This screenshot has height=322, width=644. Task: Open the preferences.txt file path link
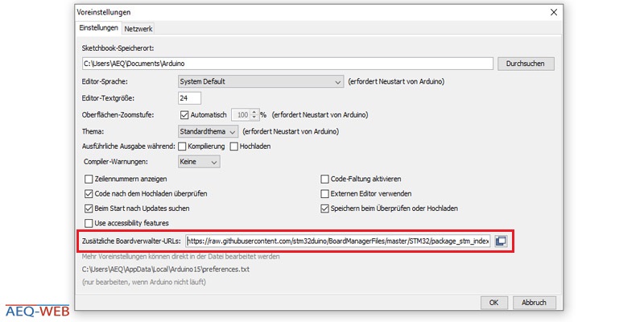166,270
